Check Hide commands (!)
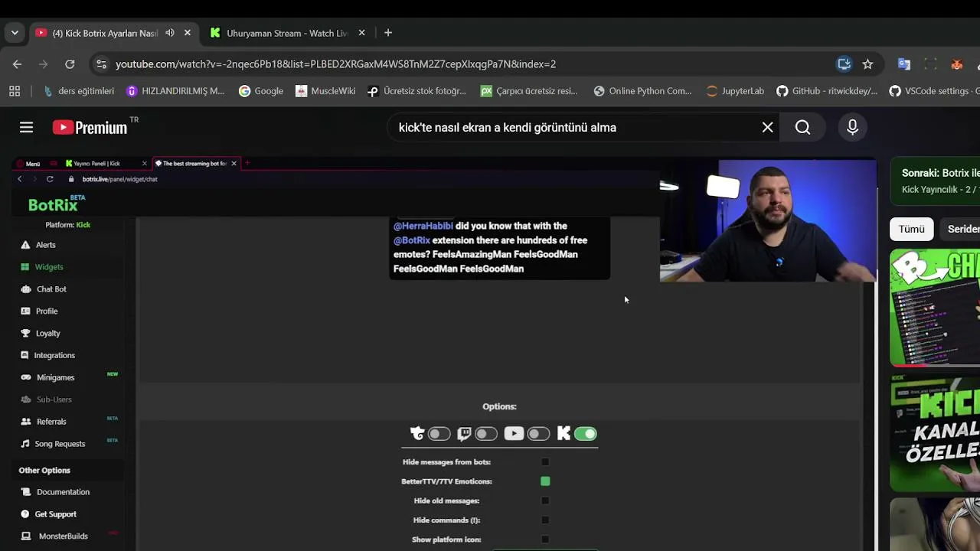The width and height of the screenshot is (980, 551). coord(545,520)
